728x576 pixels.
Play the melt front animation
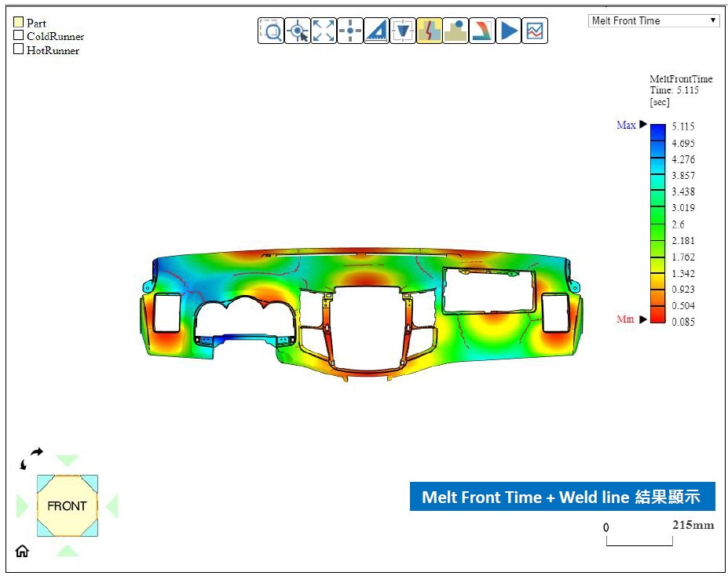coord(509,31)
